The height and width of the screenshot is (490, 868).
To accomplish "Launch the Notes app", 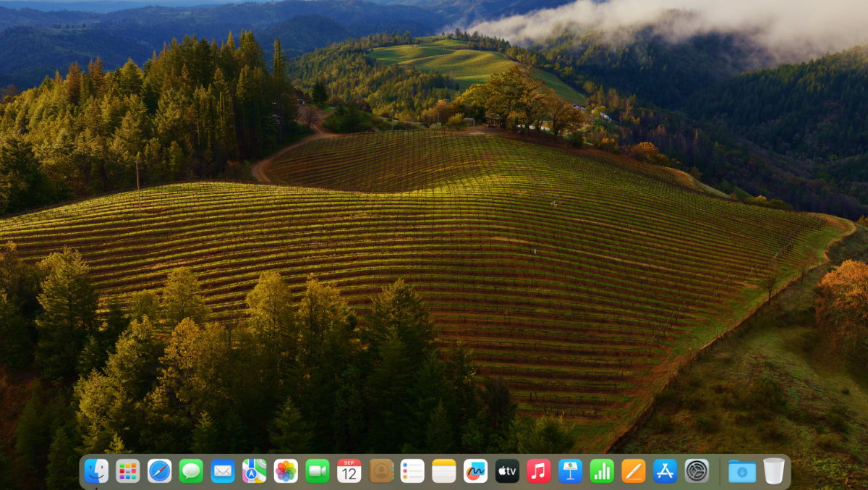I will point(444,471).
